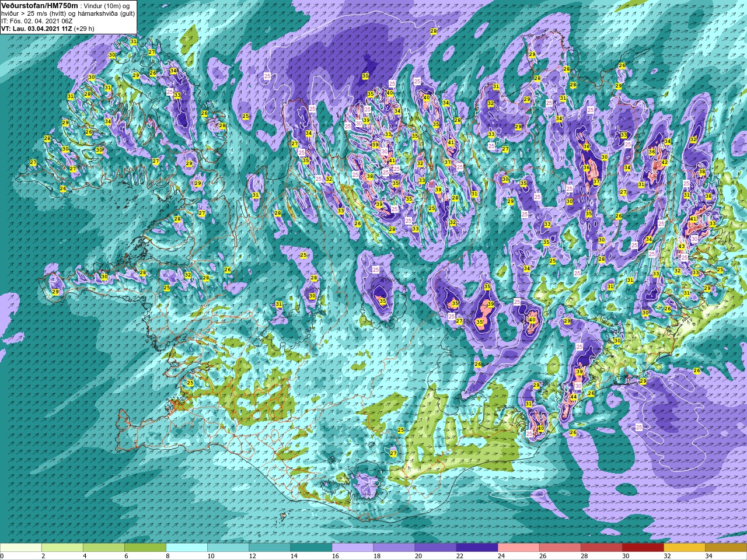Pick the 30–32 dark red legend swatch

point(643,548)
